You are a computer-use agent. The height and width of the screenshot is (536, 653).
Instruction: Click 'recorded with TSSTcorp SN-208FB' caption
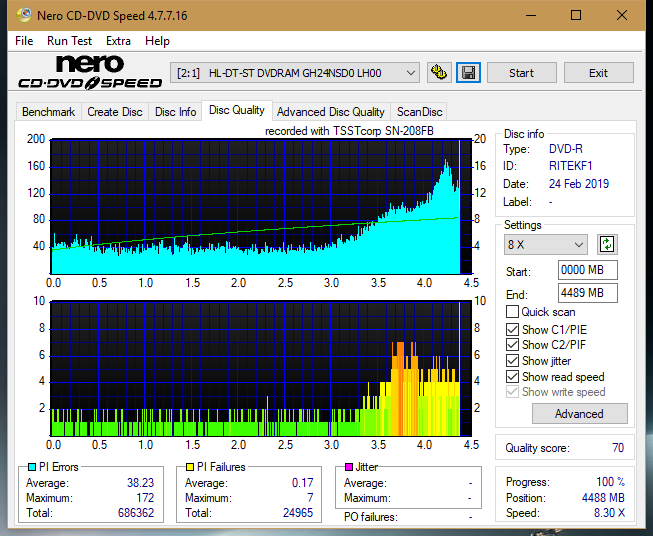(349, 131)
